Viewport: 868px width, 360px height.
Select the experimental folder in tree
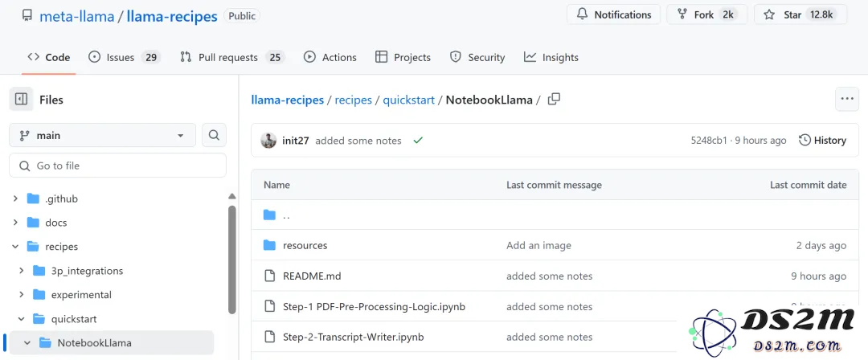click(81, 295)
